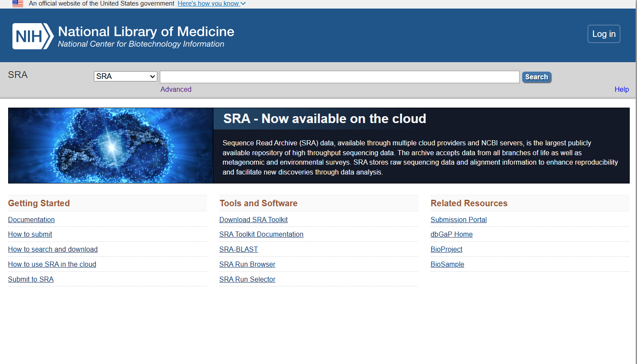Click the Tools and Software heading
Viewport: 637px width, 364px height.
tap(258, 203)
